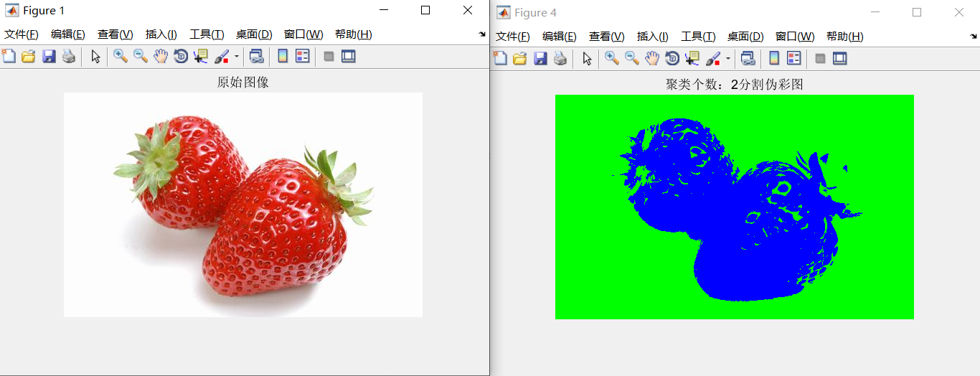Open 插入(I) menu in Figure 1
The width and height of the screenshot is (980, 376).
coord(161,34)
